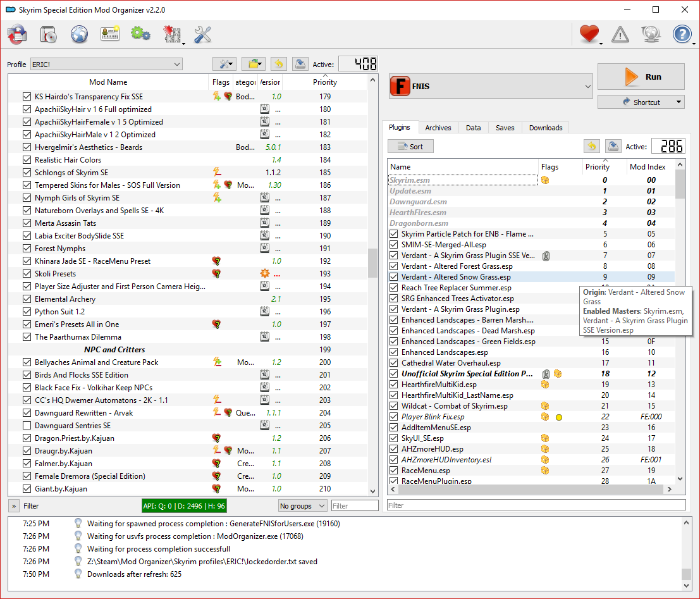Click the create backup icon for mod list

pos(300,64)
